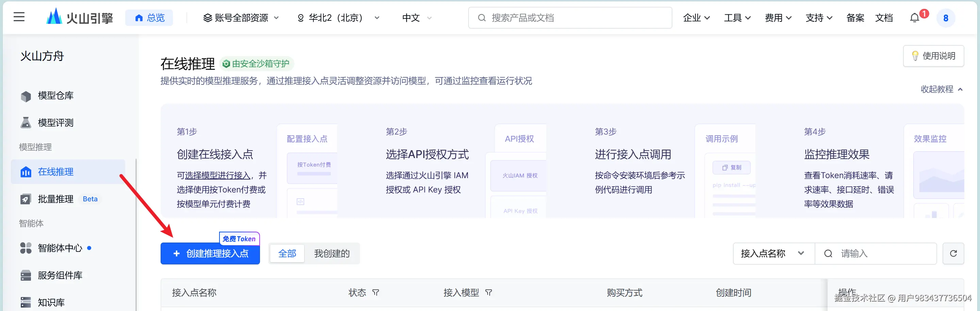Click the 在线推理 sidebar icon
Image resolution: width=980 pixels, height=311 pixels.
[26, 172]
